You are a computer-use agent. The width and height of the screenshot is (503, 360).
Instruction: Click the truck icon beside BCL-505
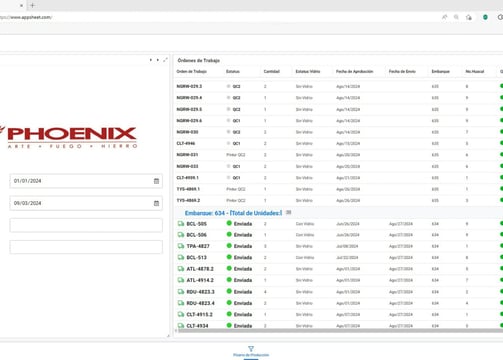(x=181, y=224)
